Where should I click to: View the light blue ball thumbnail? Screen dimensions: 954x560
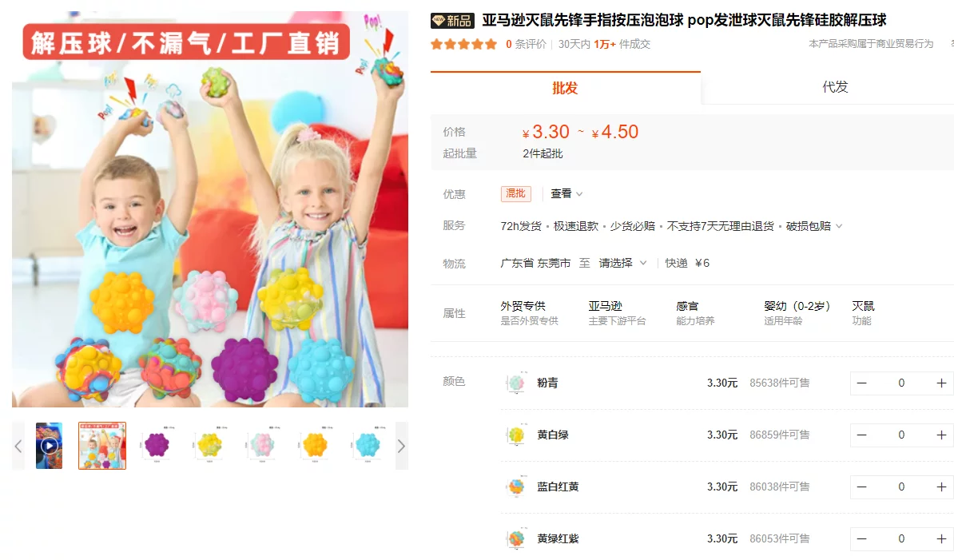368,446
